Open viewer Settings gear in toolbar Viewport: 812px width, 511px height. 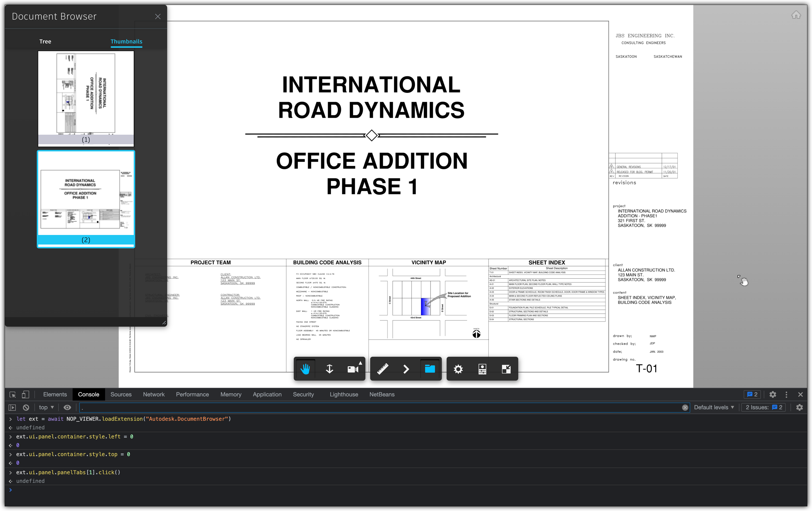(458, 369)
